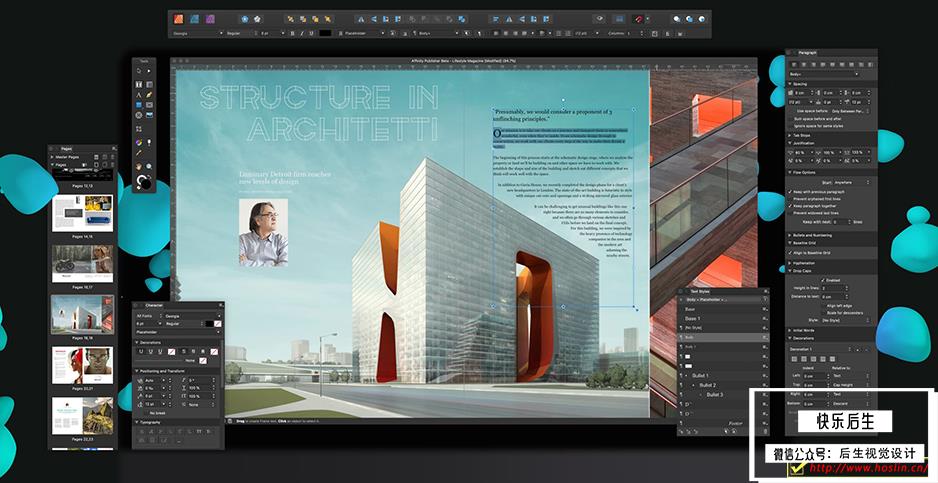This screenshot has height=483, width=938.
Task: Select the Pages panel tab
Action: (x=66, y=148)
